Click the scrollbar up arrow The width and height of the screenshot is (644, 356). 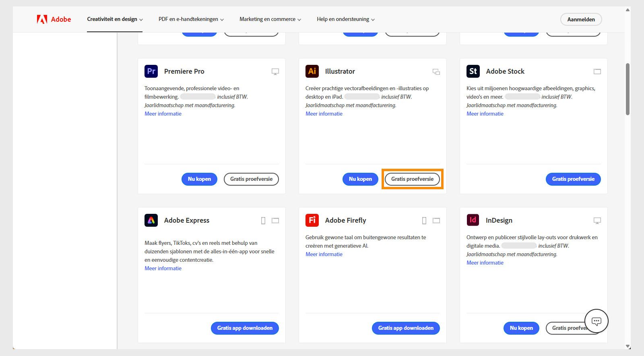pos(627,10)
